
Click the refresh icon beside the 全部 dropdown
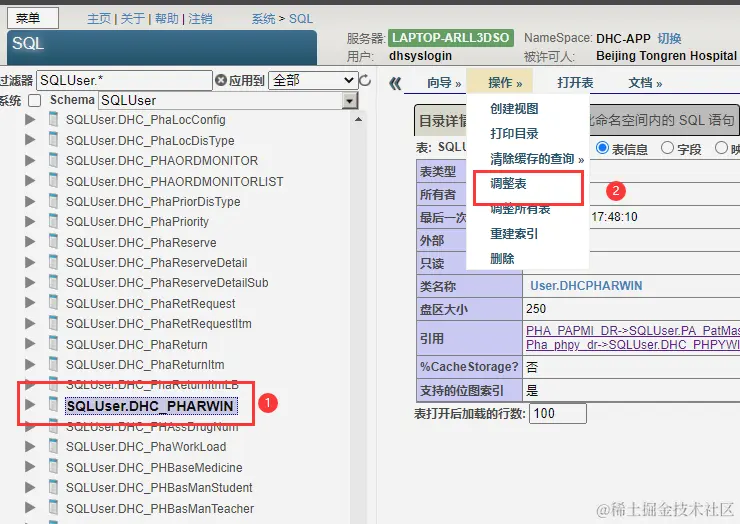(x=365, y=80)
